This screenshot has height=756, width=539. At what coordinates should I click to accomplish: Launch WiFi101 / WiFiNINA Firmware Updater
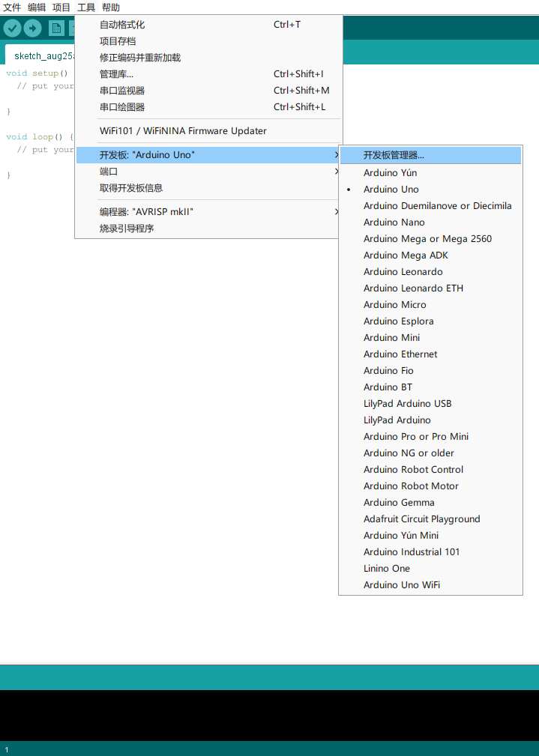point(208,130)
